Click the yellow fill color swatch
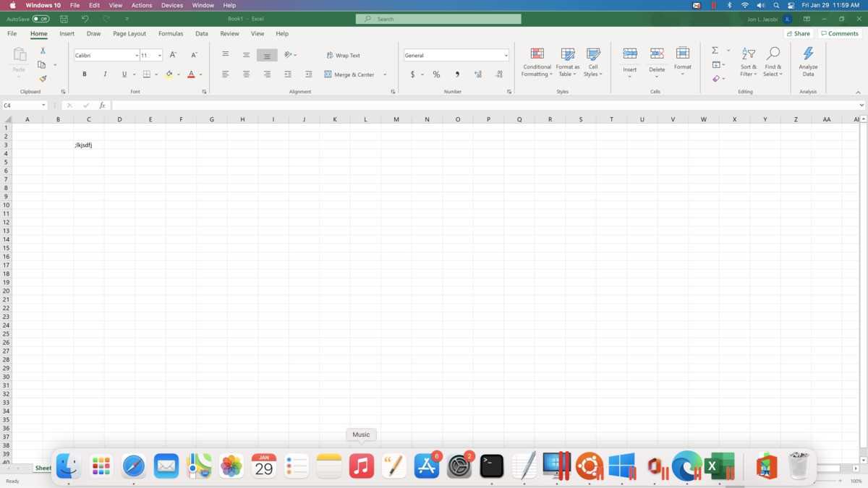868x488 pixels. (169, 74)
